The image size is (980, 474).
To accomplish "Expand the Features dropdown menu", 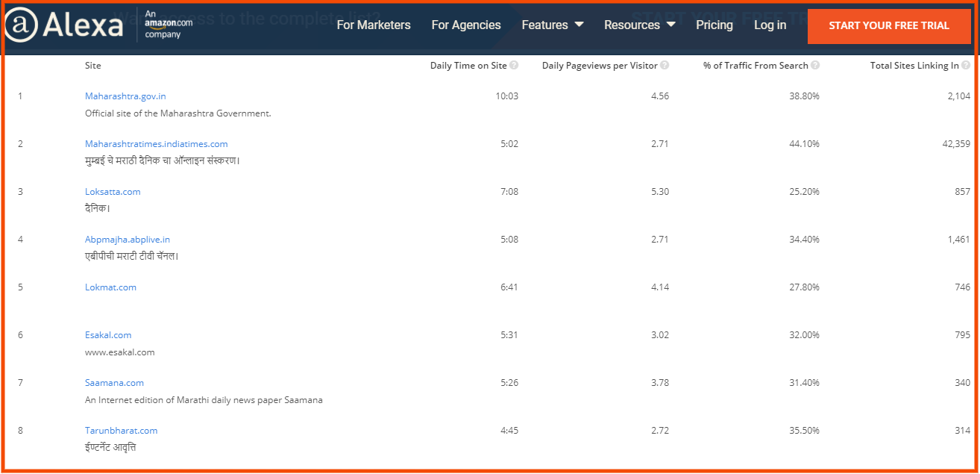I will coord(553,25).
